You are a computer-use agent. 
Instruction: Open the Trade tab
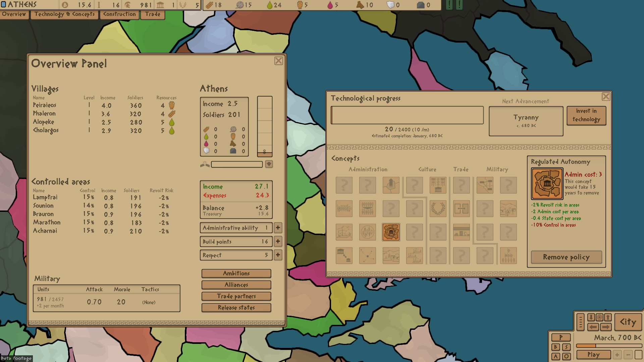coord(153,14)
